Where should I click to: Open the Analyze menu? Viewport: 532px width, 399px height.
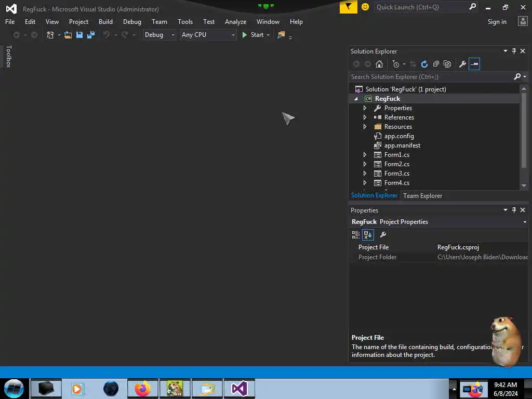tap(235, 22)
